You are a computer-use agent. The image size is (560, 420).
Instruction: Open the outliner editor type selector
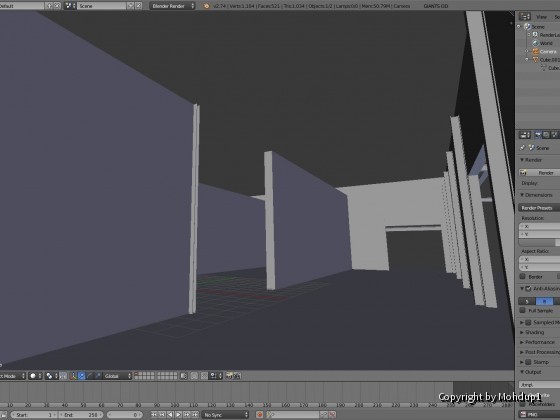[x=525, y=16]
